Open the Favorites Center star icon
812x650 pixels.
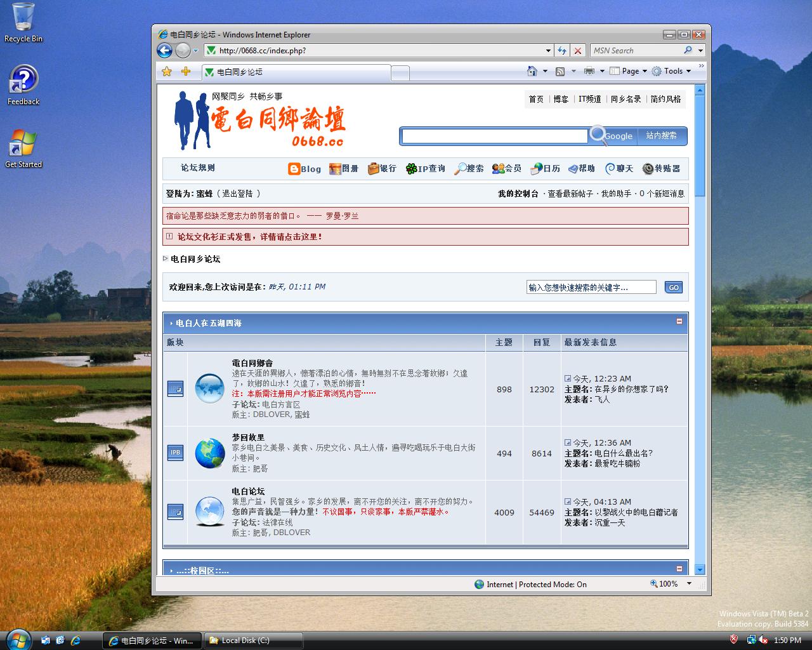167,72
